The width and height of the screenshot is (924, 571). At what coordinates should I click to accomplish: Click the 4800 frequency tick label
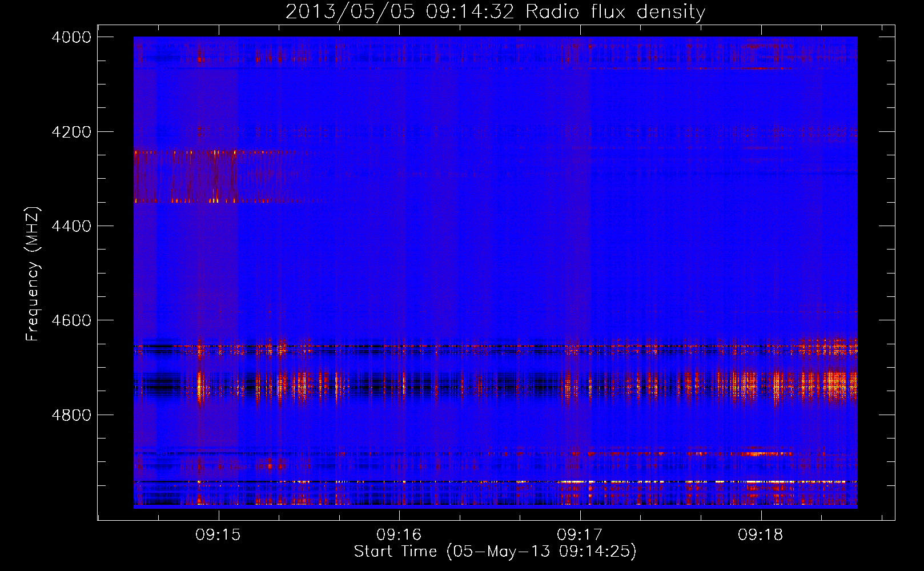tap(71, 415)
